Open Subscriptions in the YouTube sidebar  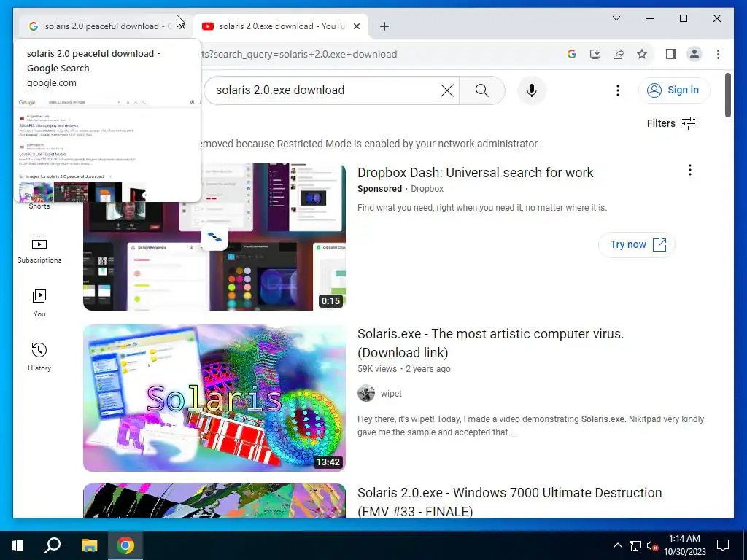tap(39, 249)
